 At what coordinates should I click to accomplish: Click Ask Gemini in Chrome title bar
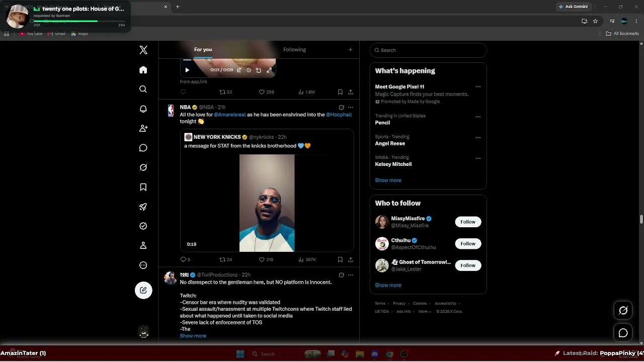pyautogui.click(x=573, y=7)
